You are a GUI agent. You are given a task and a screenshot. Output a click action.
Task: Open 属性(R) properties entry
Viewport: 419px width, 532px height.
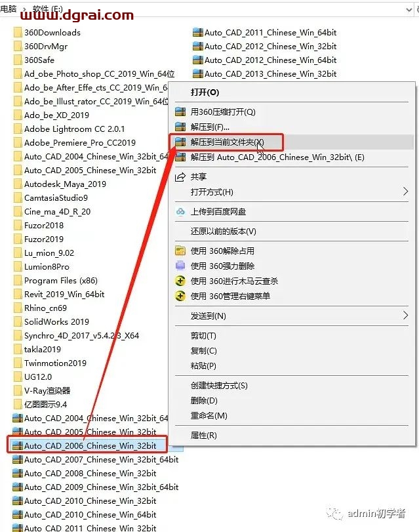click(203, 436)
